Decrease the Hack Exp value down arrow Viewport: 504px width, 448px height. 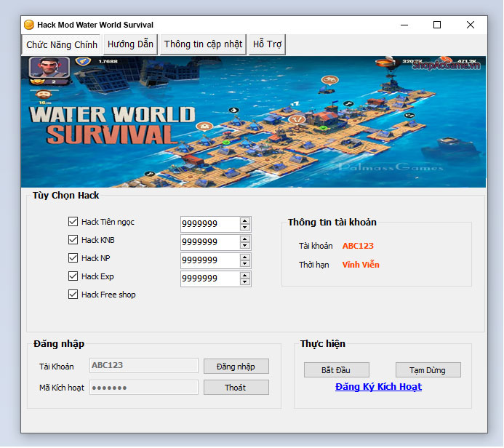click(245, 282)
